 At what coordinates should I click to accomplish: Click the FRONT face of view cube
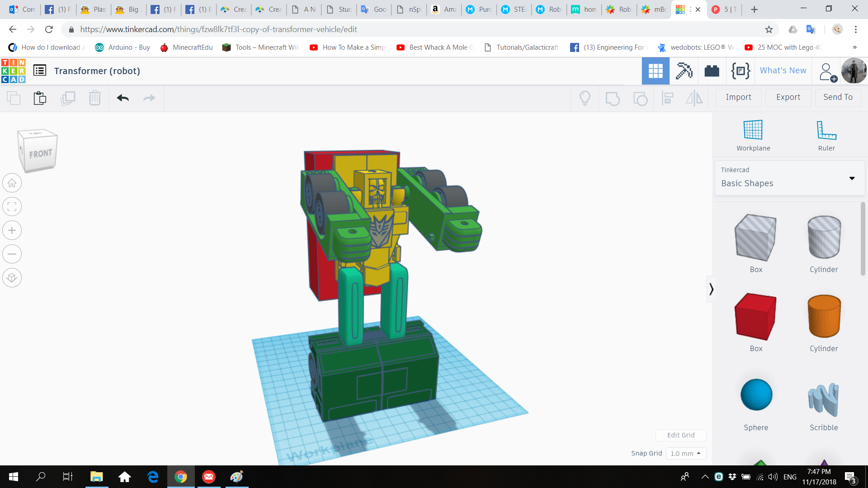[41, 154]
